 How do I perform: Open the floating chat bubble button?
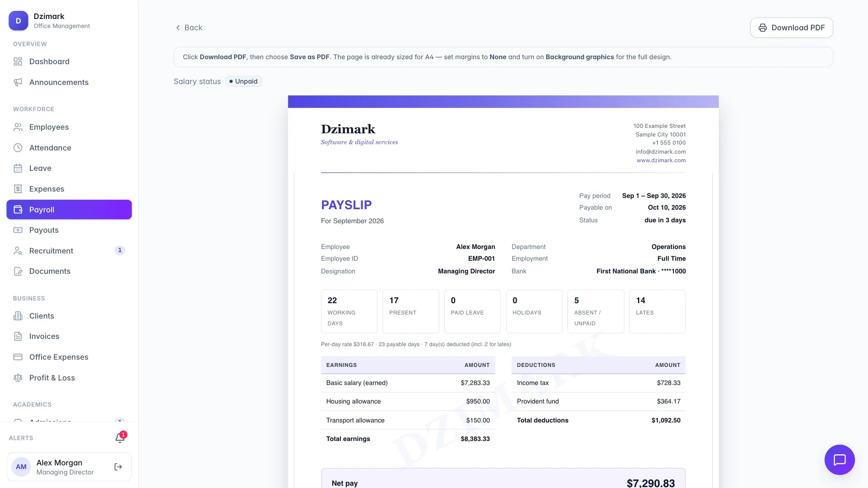840,460
